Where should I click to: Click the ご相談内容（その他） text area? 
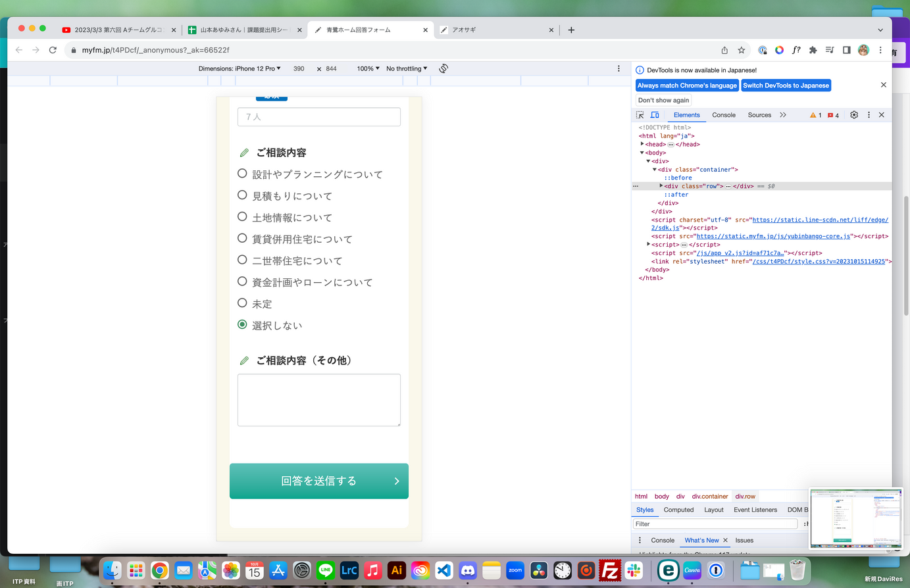tap(318, 400)
